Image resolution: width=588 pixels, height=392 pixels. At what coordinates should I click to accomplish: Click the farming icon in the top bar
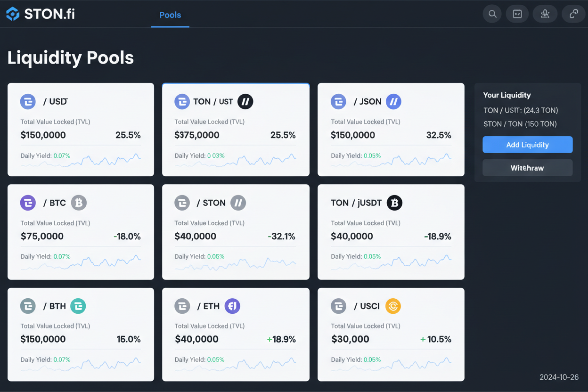tap(545, 14)
